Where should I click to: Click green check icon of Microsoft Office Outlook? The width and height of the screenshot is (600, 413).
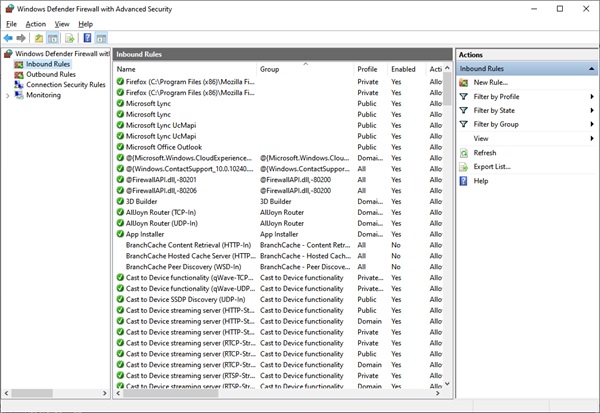(x=120, y=147)
